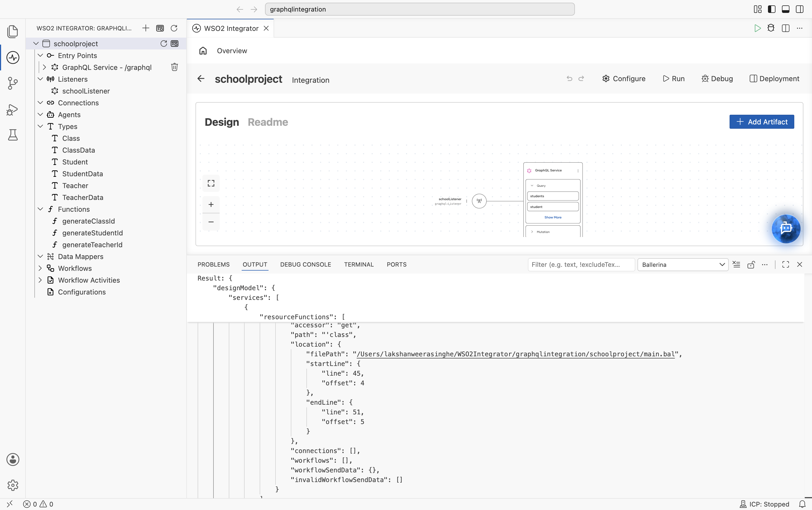Click the plus icon in sidebar header

click(146, 28)
